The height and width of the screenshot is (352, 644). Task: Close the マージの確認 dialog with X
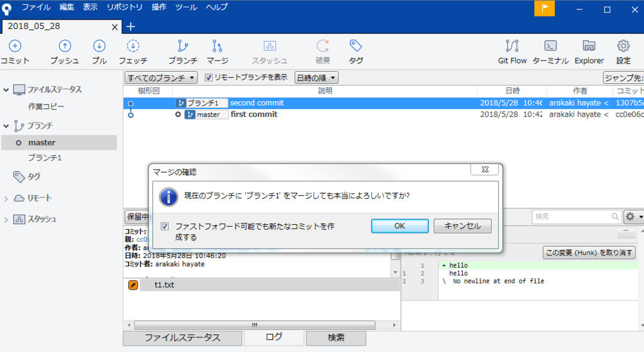[485, 169]
